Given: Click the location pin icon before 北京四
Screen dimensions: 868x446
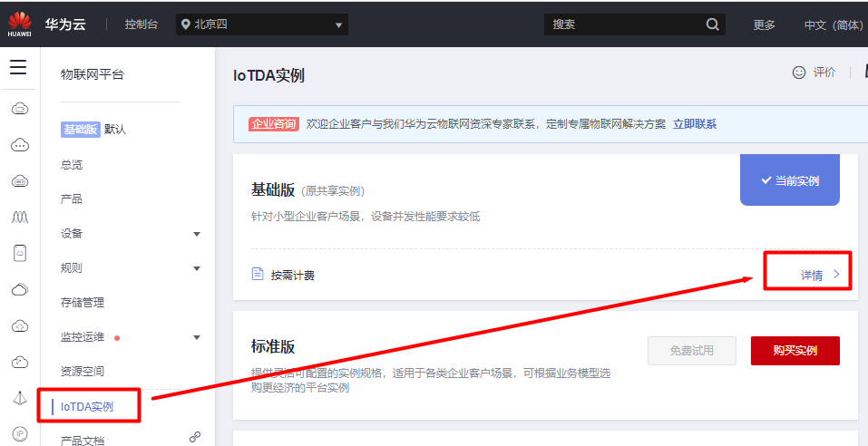Looking at the screenshot, I should pyautogui.click(x=185, y=24).
